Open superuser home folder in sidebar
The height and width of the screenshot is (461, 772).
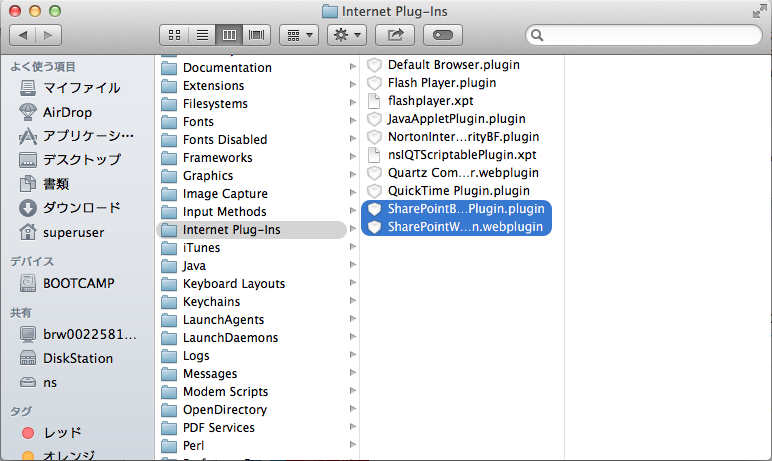pos(62,232)
